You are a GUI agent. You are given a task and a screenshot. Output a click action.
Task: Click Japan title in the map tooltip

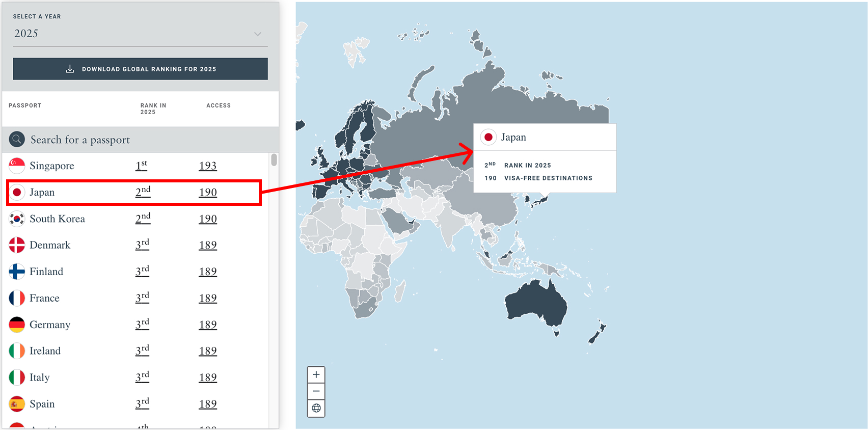pyautogui.click(x=513, y=137)
